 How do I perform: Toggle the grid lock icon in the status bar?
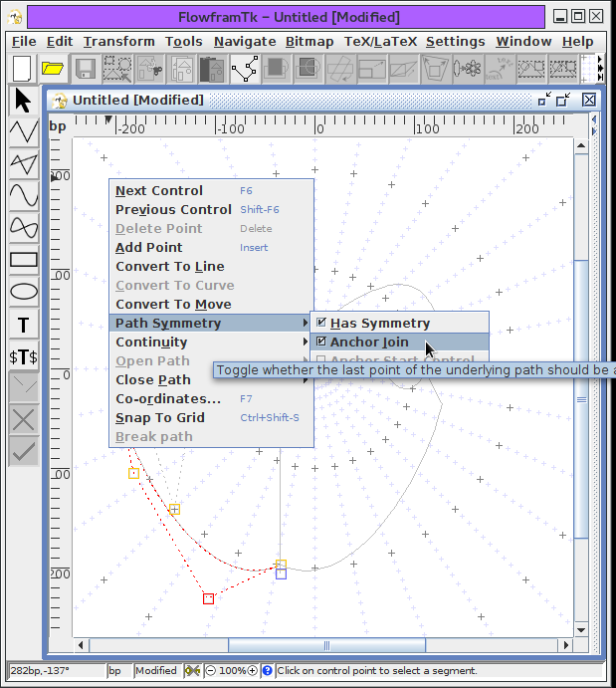pyautogui.click(x=192, y=670)
